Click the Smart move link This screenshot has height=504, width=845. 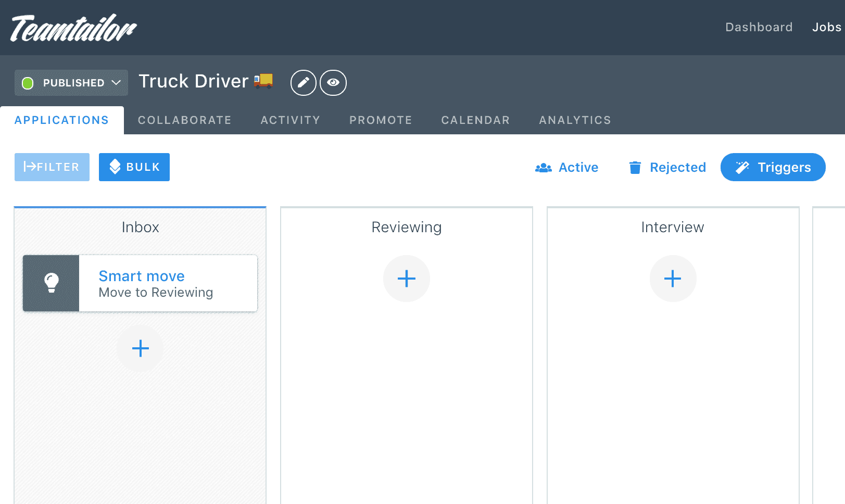142,276
